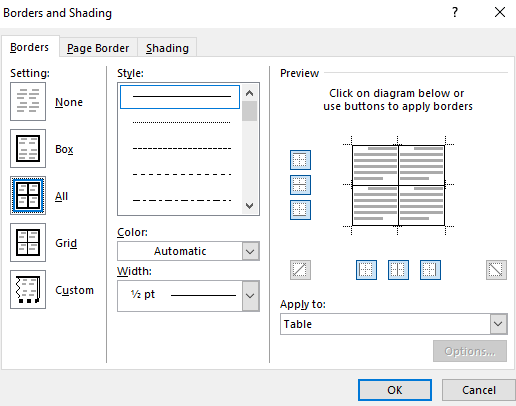Click the Cancel button
Viewport: 516px width, 406px height.
click(479, 390)
